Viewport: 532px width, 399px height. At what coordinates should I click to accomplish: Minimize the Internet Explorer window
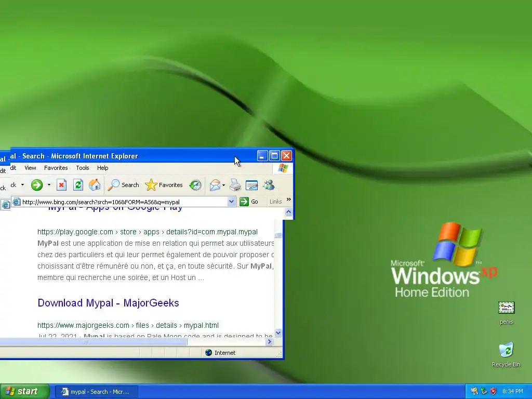pyautogui.click(x=262, y=156)
